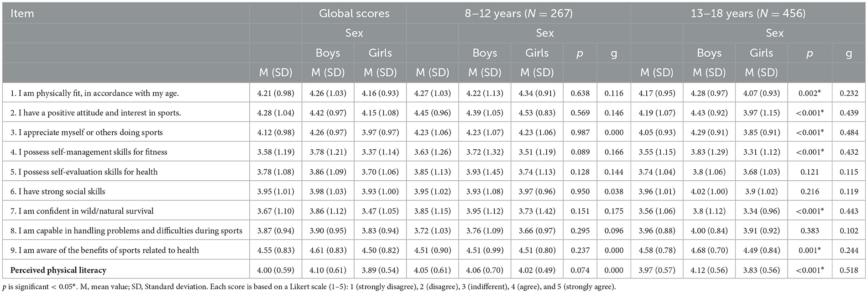
Task: Click "3.93 (1.45)" boys value in item 5 row
Action: point(485,172)
